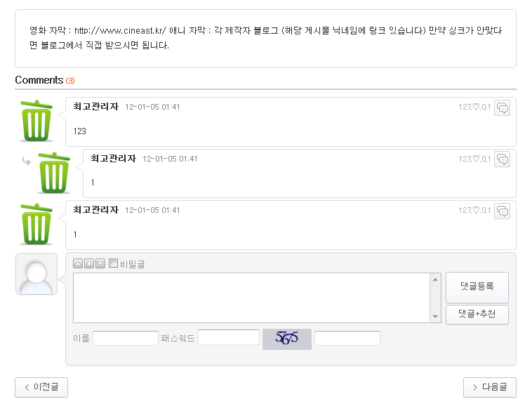Viewport: 532px width, 411px height.
Task: Click the 패스워드 password input field
Action: pyautogui.click(x=229, y=338)
